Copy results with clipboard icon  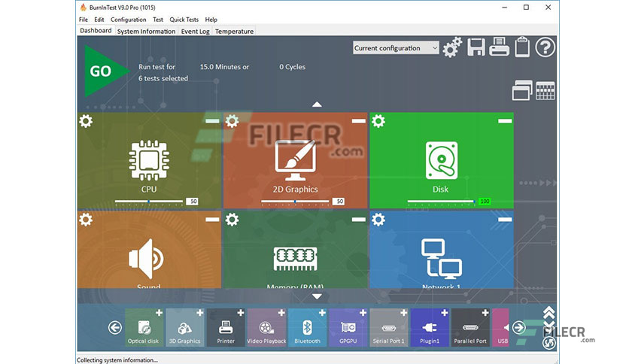tap(522, 47)
